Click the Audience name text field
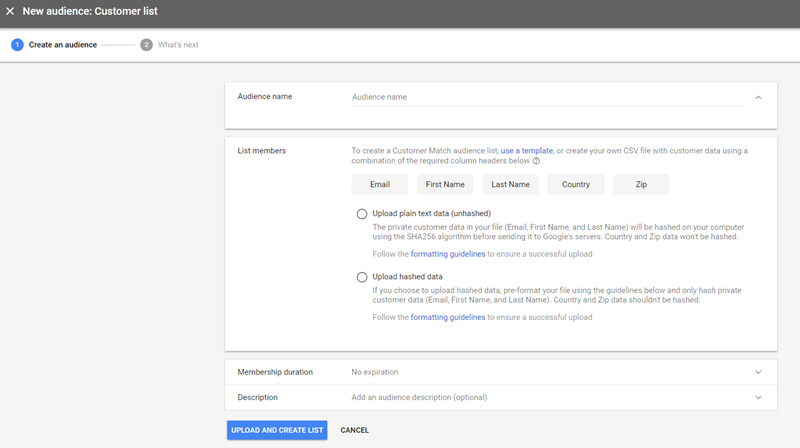The width and height of the screenshot is (800, 448). [x=540, y=97]
